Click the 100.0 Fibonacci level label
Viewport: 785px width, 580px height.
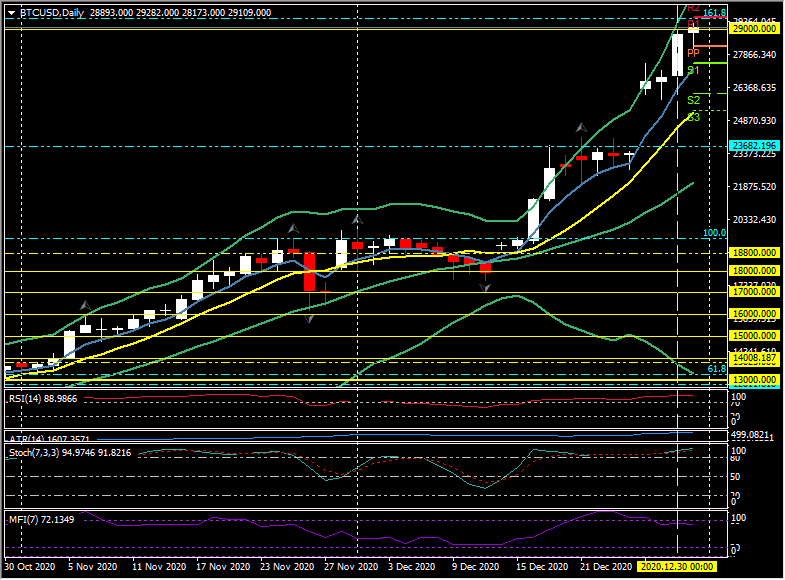click(714, 233)
